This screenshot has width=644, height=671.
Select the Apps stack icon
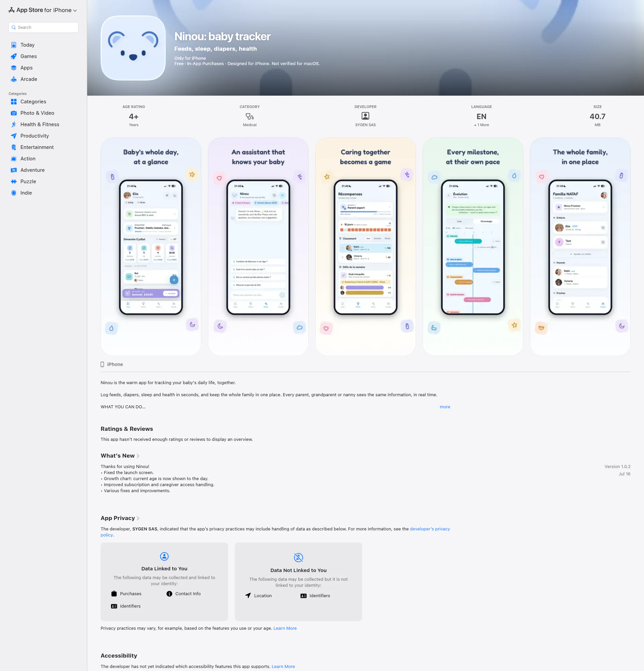tap(14, 68)
